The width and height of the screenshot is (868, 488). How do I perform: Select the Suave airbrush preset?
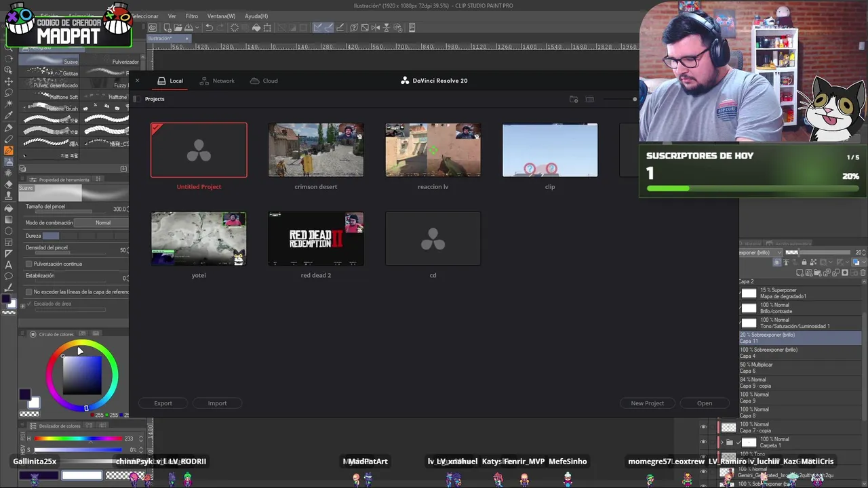50,61
